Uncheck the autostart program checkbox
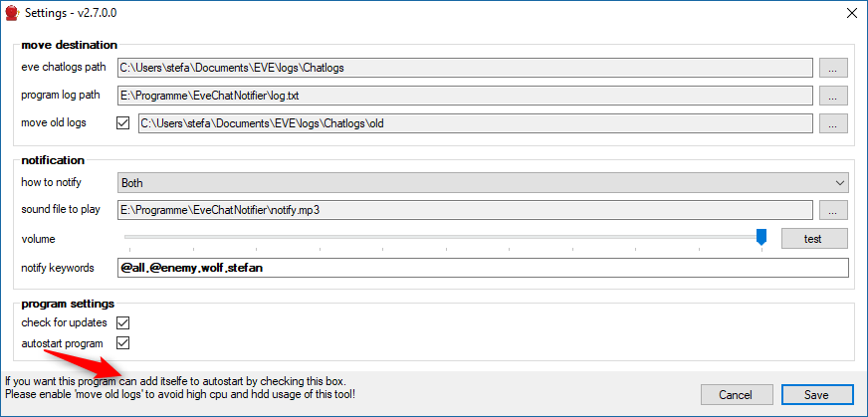Viewport: 868px width, 417px height. click(123, 343)
